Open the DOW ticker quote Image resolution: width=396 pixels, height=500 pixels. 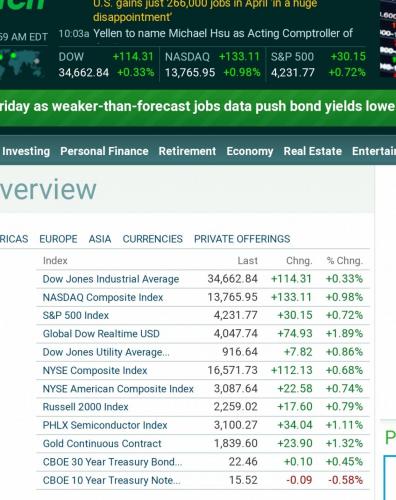coord(106,64)
